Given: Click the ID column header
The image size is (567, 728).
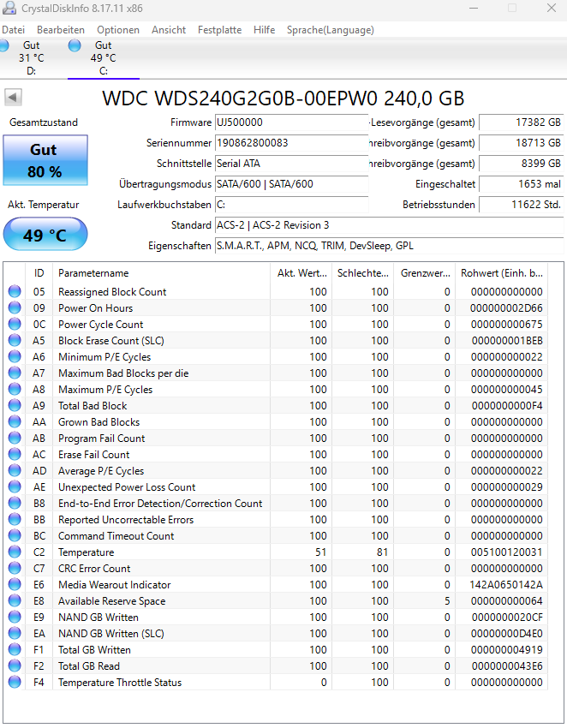Looking at the screenshot, I should point(39,273).
